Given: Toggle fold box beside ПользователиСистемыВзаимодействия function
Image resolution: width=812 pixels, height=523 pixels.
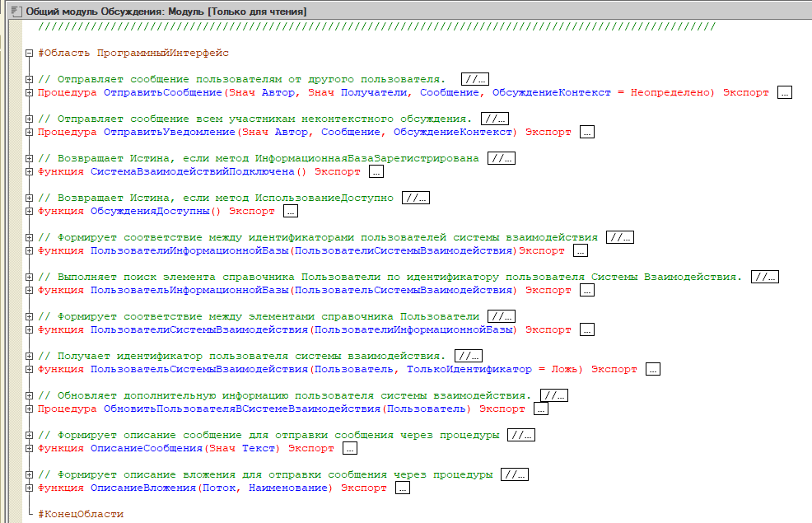Looking at the screenshot, I should click(30, 330).
